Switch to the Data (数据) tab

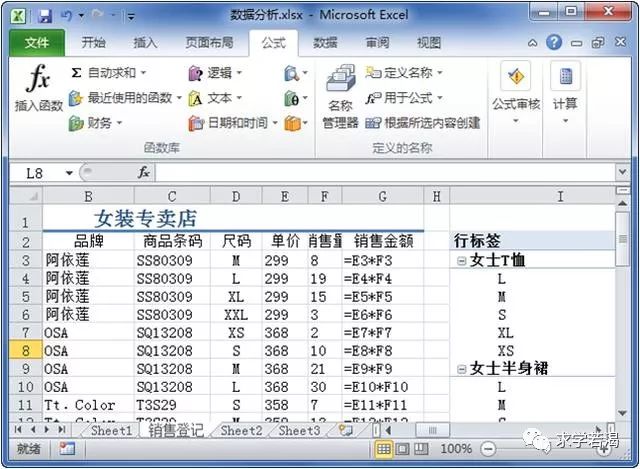(325, 42)
